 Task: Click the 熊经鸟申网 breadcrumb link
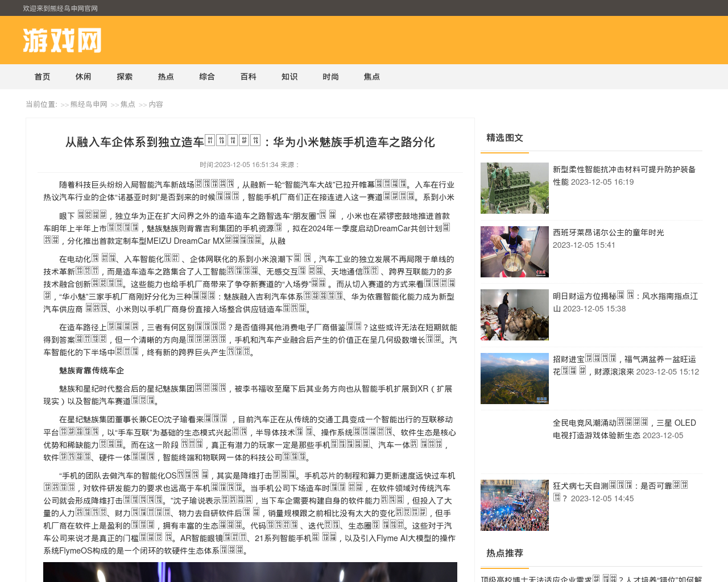[x=89, y=105]
